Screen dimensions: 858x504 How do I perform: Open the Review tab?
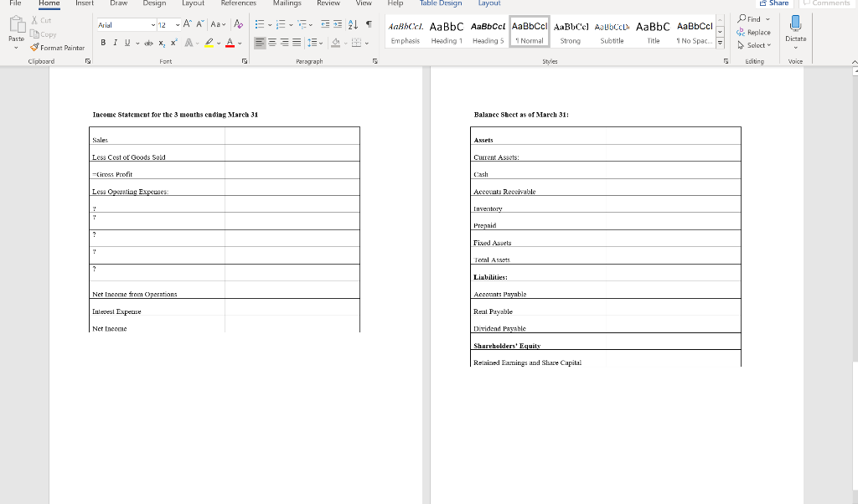pyautogui.click(x=328, y=3)
